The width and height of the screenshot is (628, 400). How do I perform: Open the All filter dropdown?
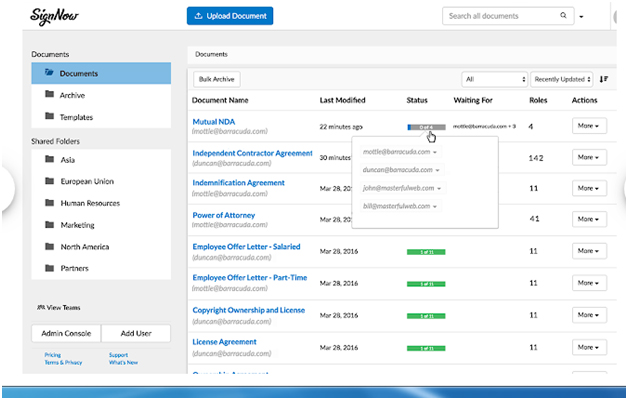click(x=495, y=79)
